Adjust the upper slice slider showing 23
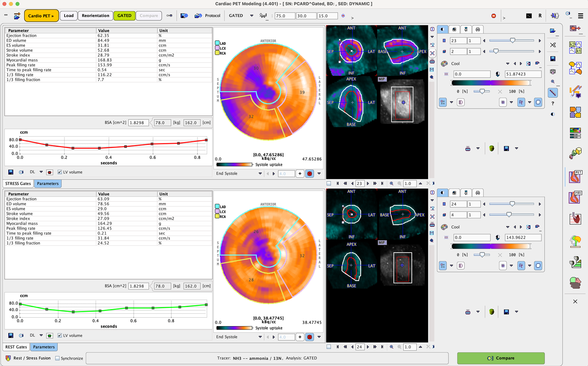This screenshot has height=366, width=588. coord(512,41)
